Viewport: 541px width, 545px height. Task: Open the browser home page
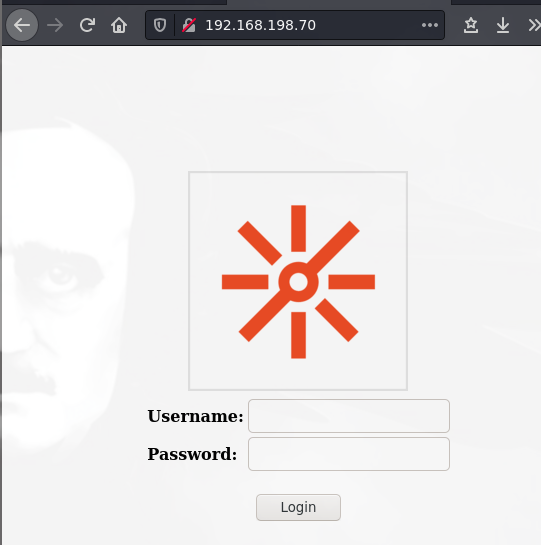tap(119, 25)
